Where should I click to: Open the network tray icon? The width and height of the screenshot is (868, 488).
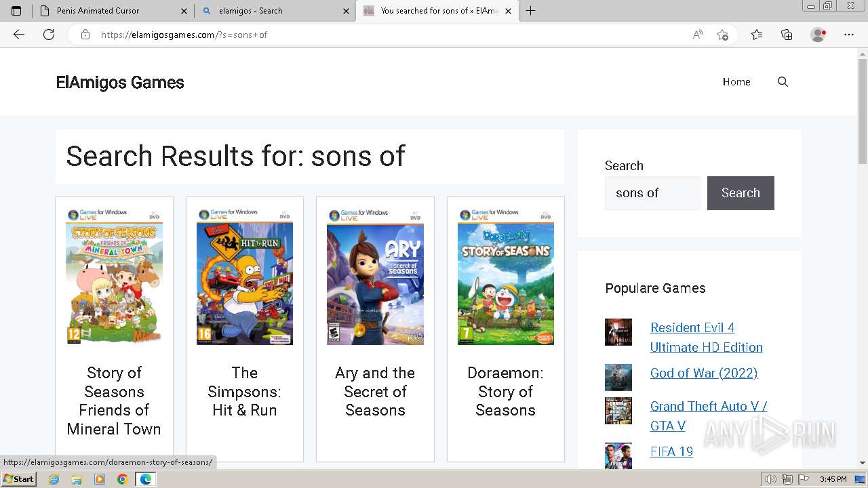pyautogui.click(x=787, y=479)
